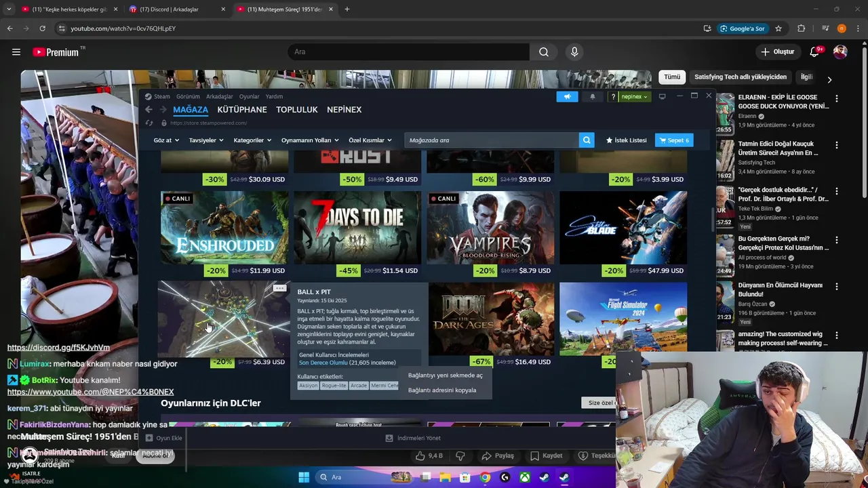Reload the Steam store page
This screenshot has width=868, height=488.
(x=149, y=123)
